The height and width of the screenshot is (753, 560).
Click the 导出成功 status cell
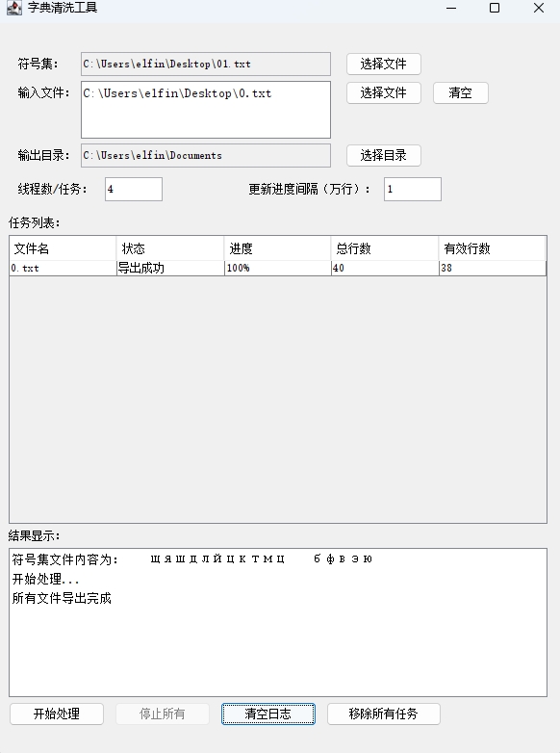click(170, 268)
